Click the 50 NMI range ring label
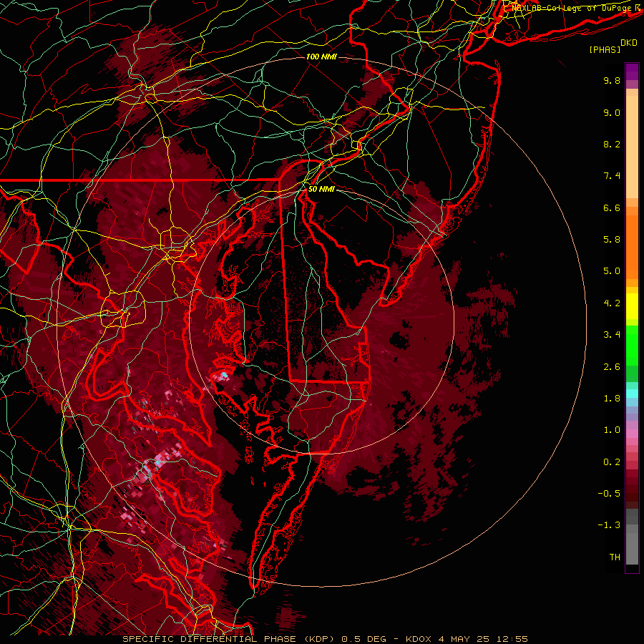Screen dimensions: 644x644 (321, 190)
